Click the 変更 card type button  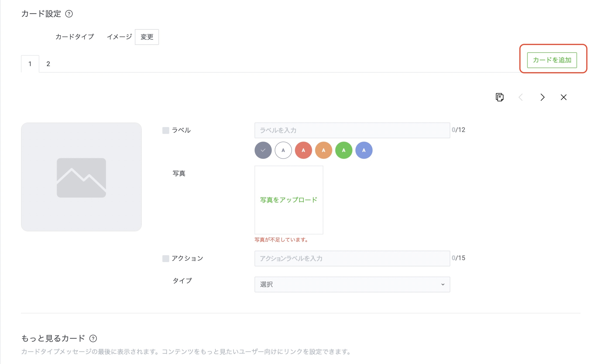point(147,37)
